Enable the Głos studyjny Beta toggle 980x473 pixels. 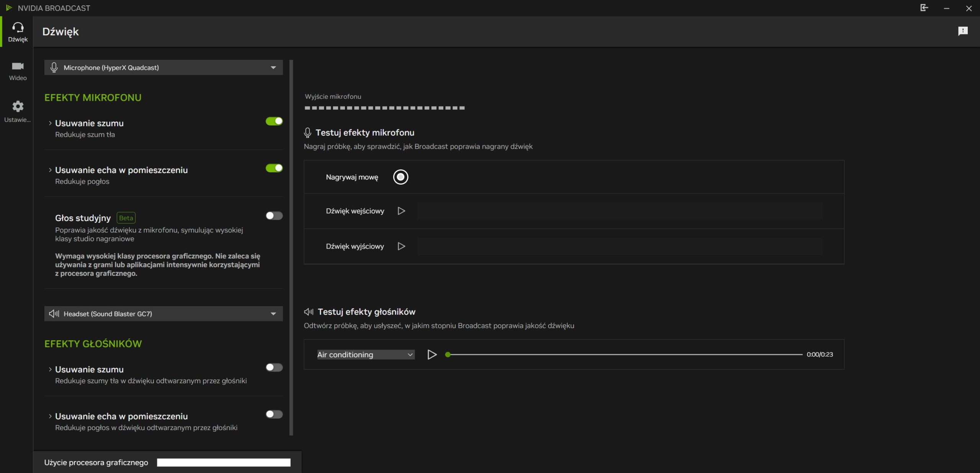(x=274, y=216)
